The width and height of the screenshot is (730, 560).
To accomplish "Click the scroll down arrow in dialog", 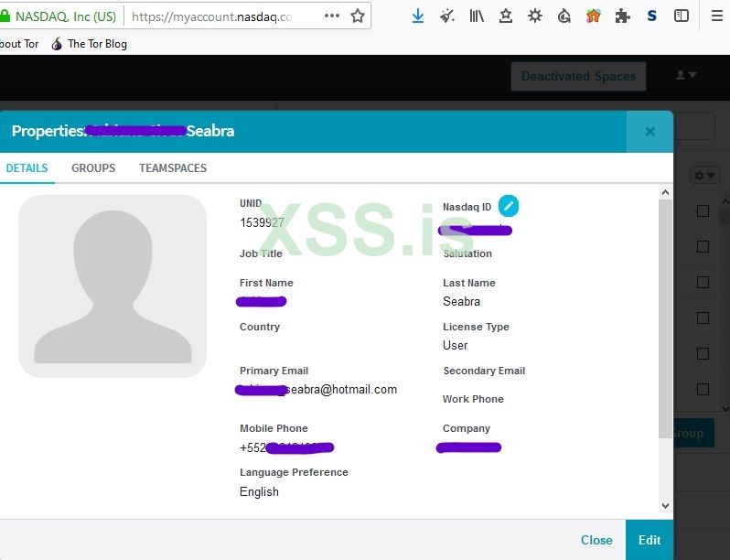I will 665,505.
